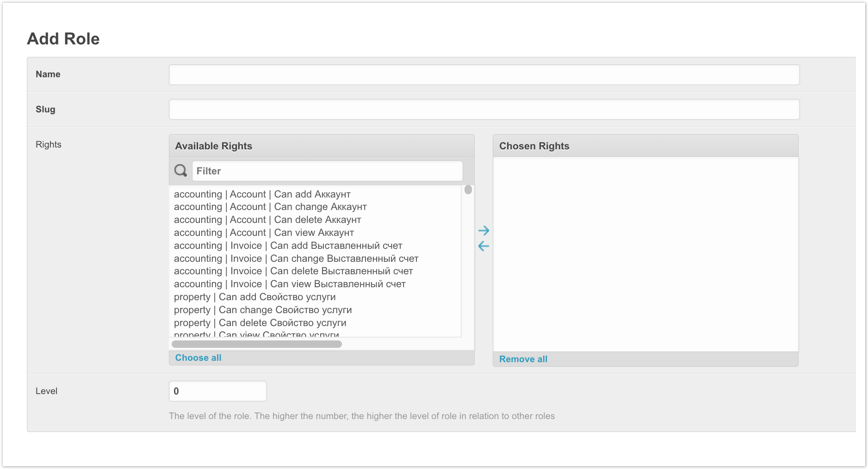Pick 'Can delete Аккаунт' from the list
Image resolution: width=868 pixels, height=469 pixels.
click(267, 220)
